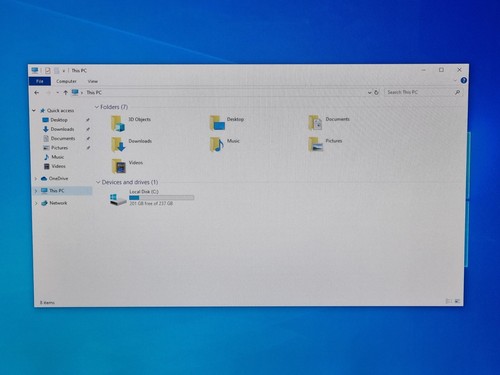This screenshot has width=500, height=375.
Task: Click the computer icon in address bar
Action: pos(75,92)
